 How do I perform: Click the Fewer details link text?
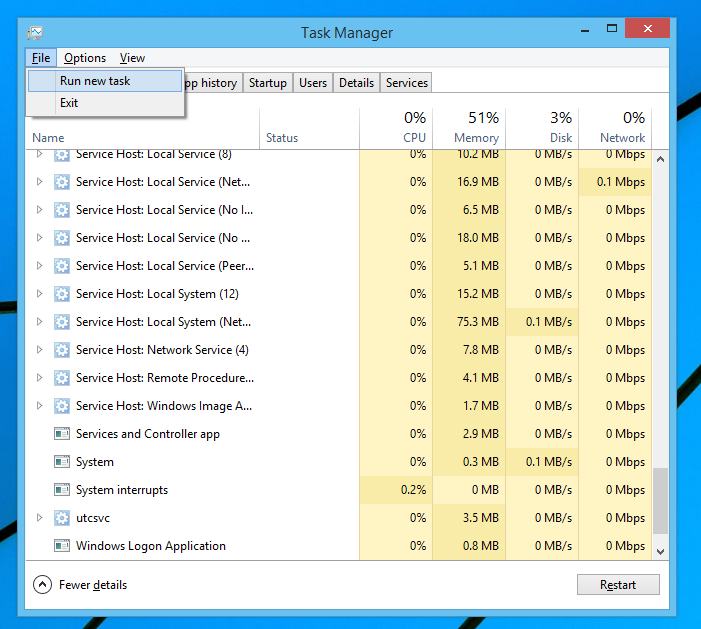pyautogui.click(x=93, y=585)
